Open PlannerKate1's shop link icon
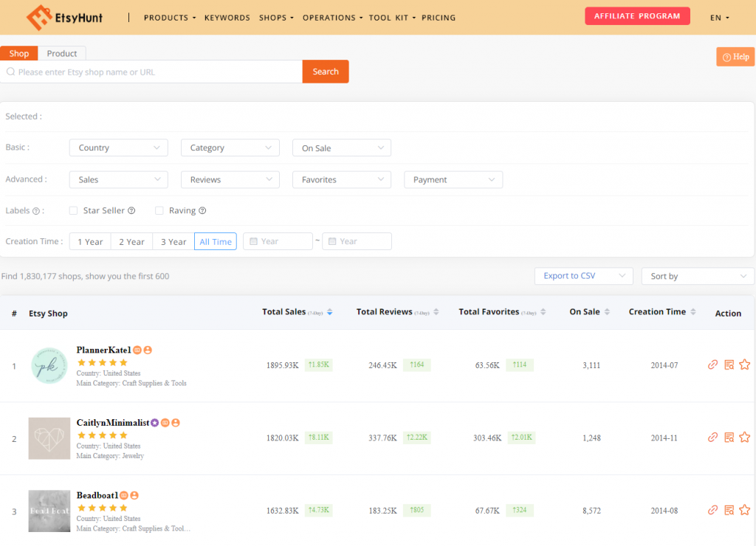 (712, 364)
